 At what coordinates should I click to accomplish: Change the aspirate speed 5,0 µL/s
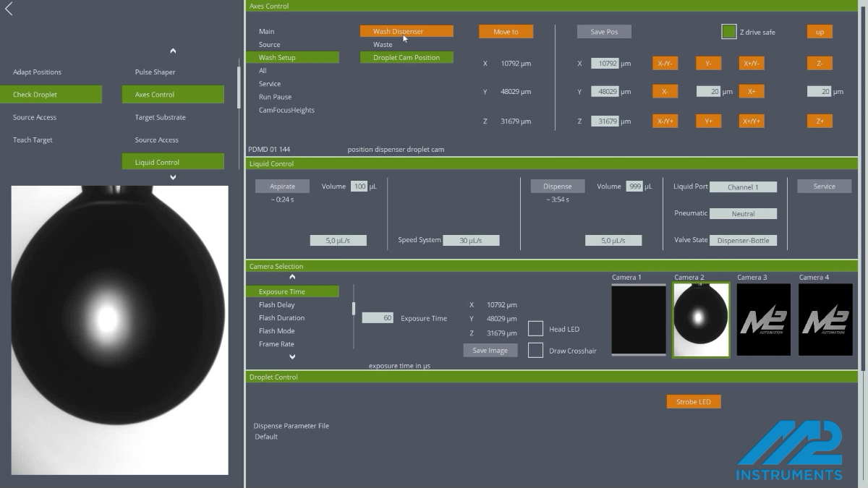(x=338, y=241)
